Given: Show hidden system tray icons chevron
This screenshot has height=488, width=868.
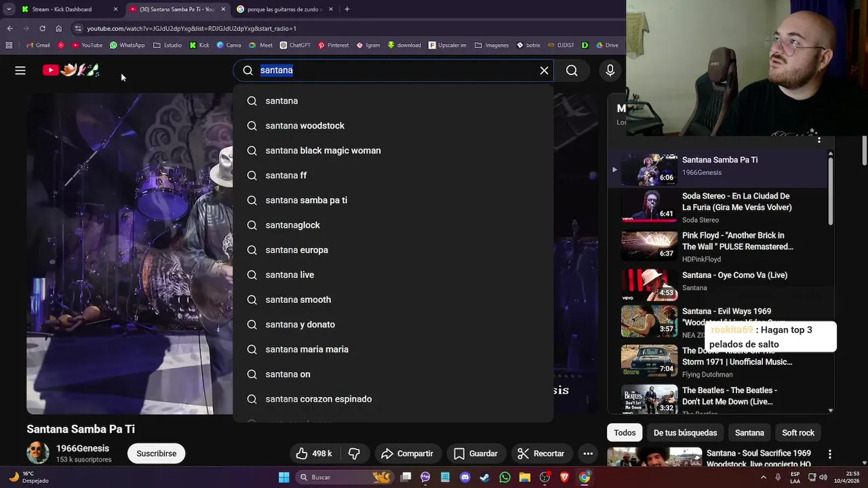Looking at the screenshot, I should [x=764, y=477].
